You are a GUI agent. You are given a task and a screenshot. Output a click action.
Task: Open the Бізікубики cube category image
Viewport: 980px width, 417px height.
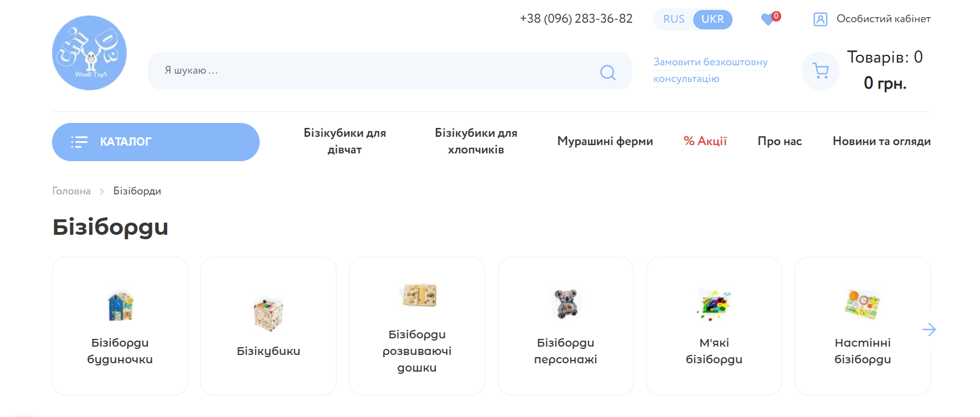(269, 314)
